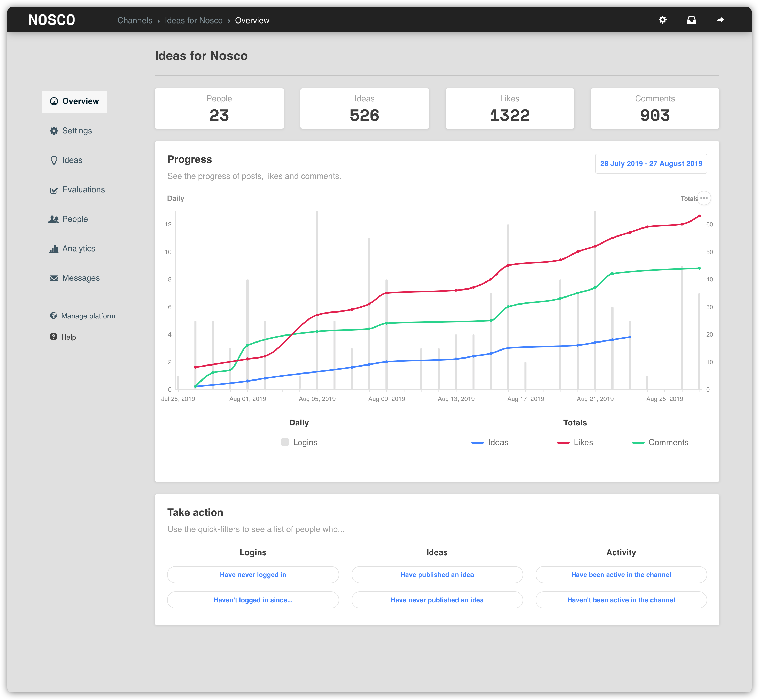Viewport: 759px width, 700px height.
Task: Click the People 23 stat card
Action: tap(219, 109)
